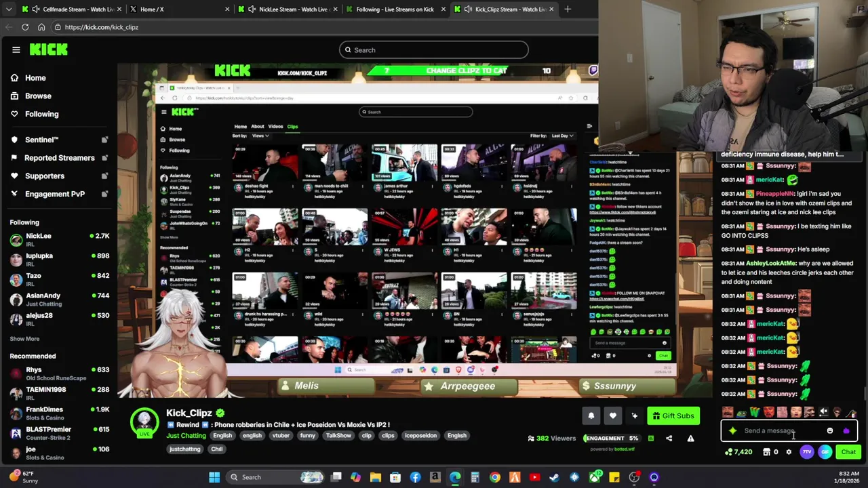
Task: Click the Chat send button
Action: (848, 452)
